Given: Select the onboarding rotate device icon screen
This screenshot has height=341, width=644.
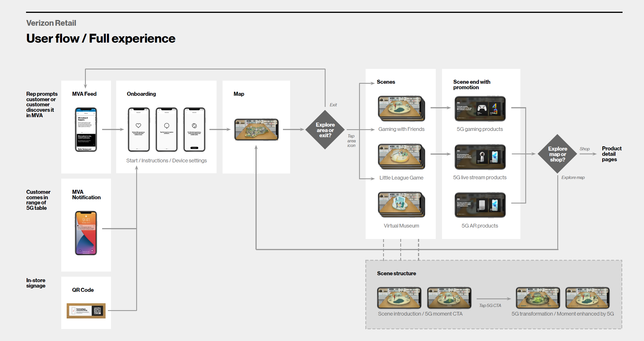Looking at the screenshot, I should (x=194, y=129).
